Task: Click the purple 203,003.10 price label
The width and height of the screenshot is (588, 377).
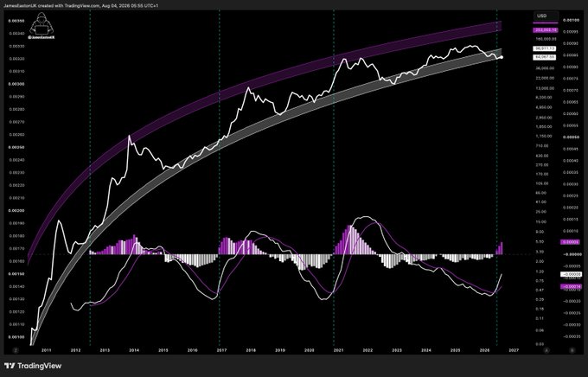Action: [546, 29]
